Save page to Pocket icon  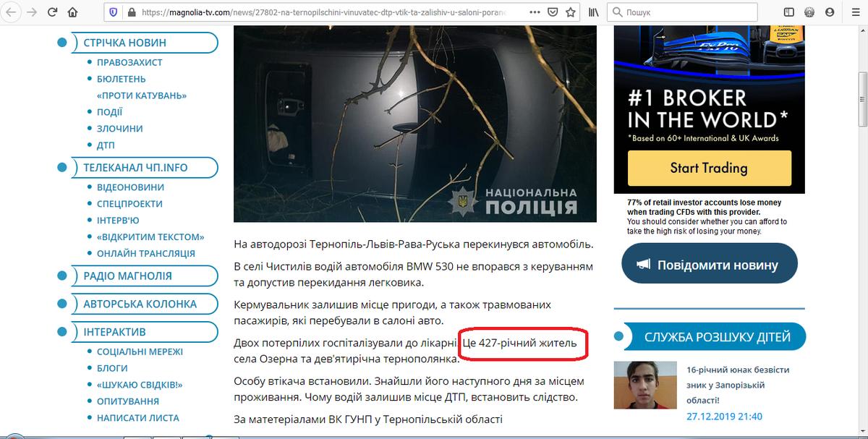pos(552,12)
